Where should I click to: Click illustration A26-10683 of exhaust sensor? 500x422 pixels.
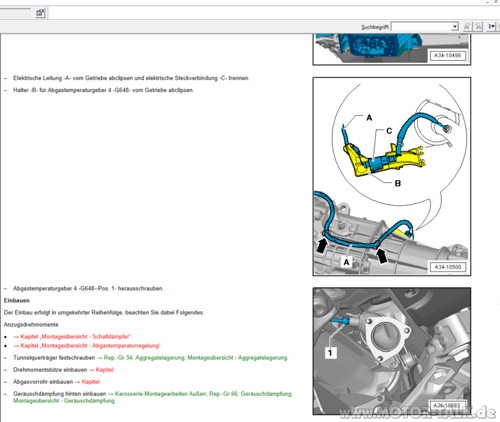[x=392, y=351]
